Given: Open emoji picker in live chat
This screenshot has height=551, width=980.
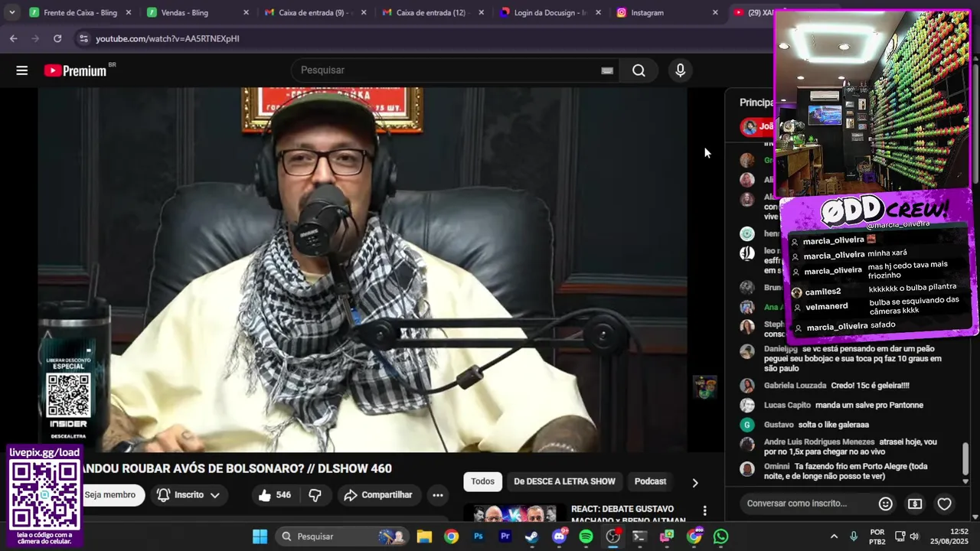Looking at the screenshot, I should (x=886, y=504).
